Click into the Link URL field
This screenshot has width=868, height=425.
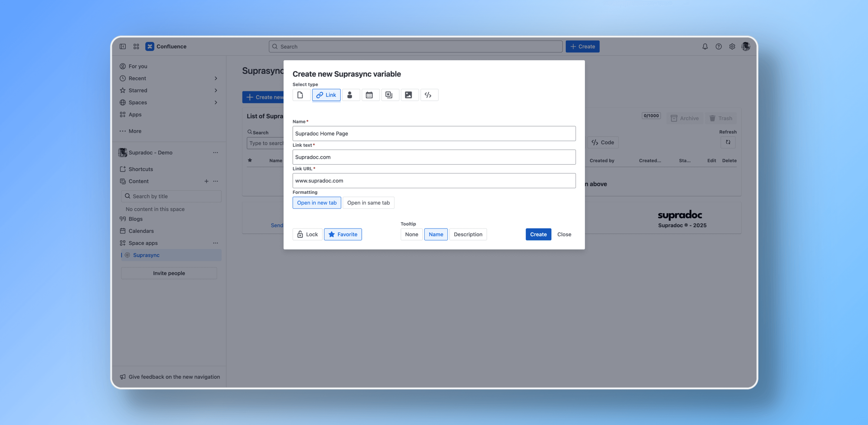point(434,181)
